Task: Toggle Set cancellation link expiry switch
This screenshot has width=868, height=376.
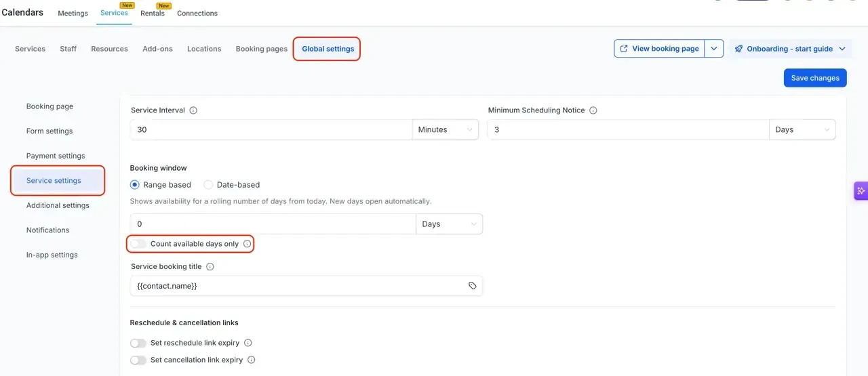Action: [138, 360]
